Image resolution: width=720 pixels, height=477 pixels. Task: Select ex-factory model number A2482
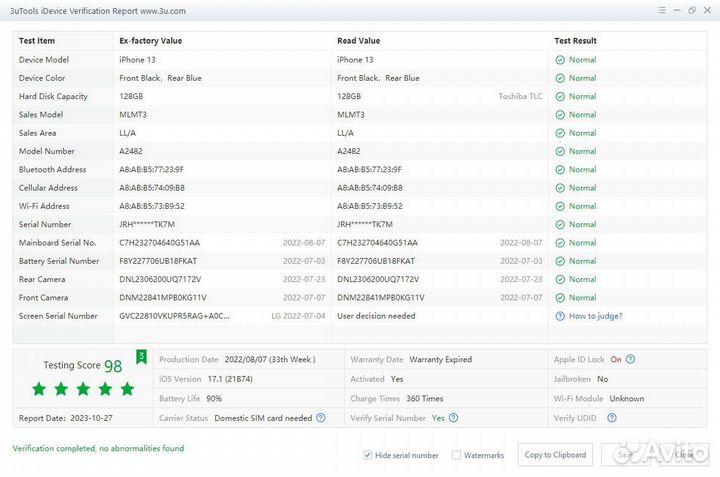tap(131, 151)
